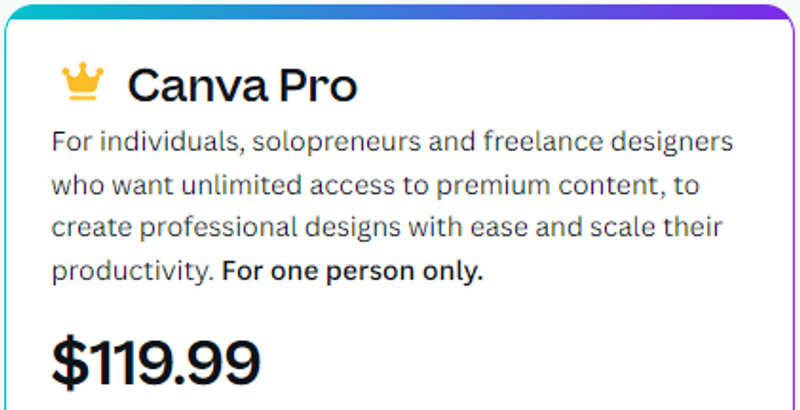Click the word "For" starting the description
Image resolution: width=800 pixels, height=410 pixels.
68,142
